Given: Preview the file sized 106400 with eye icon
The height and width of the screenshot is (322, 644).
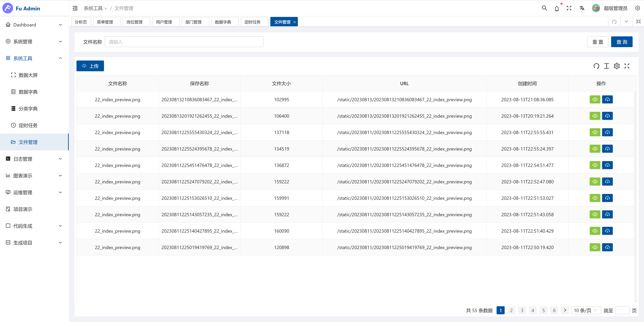Looking at the screenshot, I should pos(595,116).
